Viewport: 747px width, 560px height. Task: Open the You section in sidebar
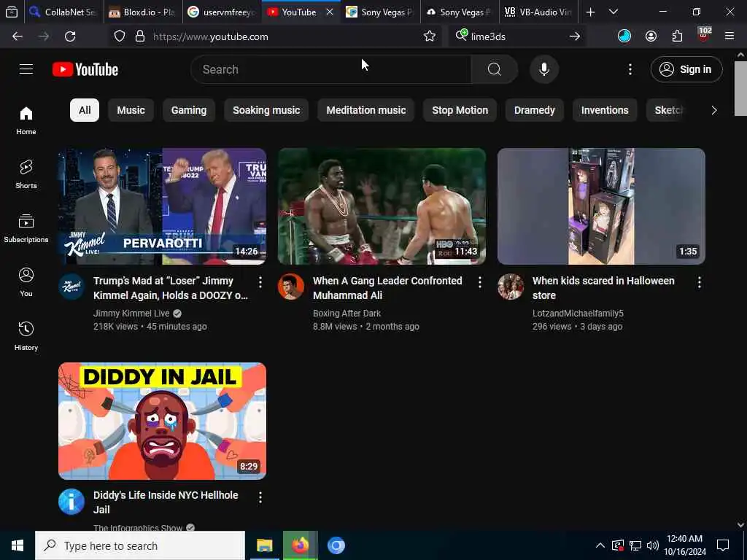(x=26, y=282)
